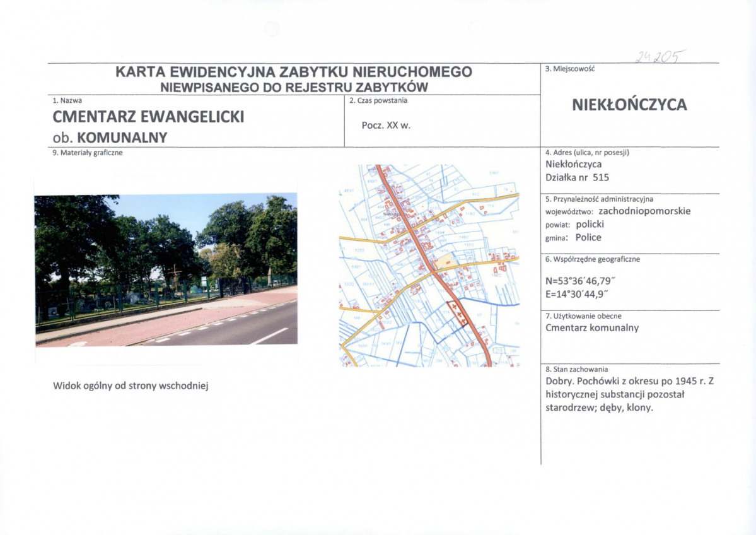Click the label "8. Stan zachowania"
Screen dimensions: 756x535
pyautogui.click(x=577, y=369)
